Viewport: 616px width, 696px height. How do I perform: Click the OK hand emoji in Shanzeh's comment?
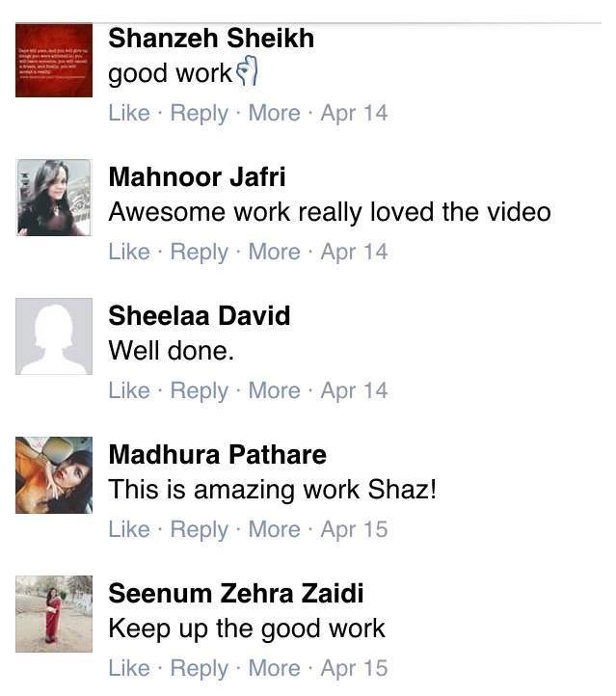point(247,71)
